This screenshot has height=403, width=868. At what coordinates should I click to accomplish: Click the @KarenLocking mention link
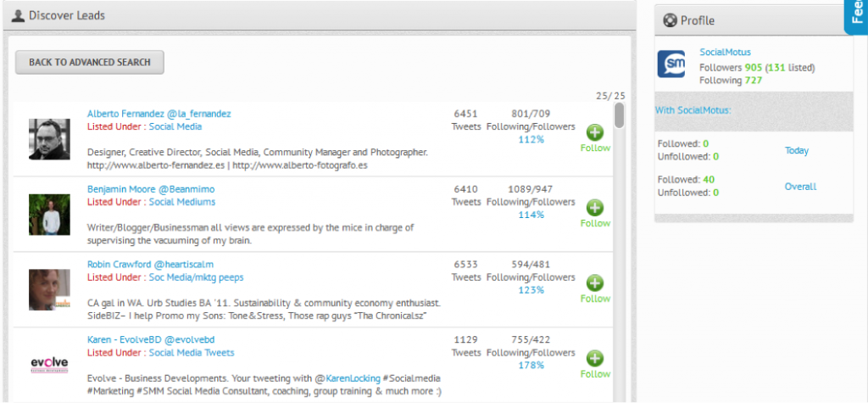tap(353, 378)
